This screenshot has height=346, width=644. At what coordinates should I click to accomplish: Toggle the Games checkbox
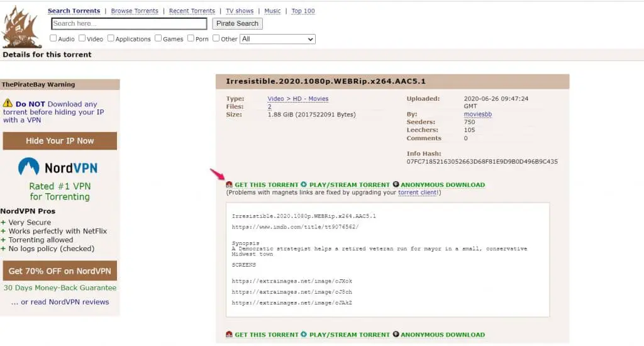point(158,38)
